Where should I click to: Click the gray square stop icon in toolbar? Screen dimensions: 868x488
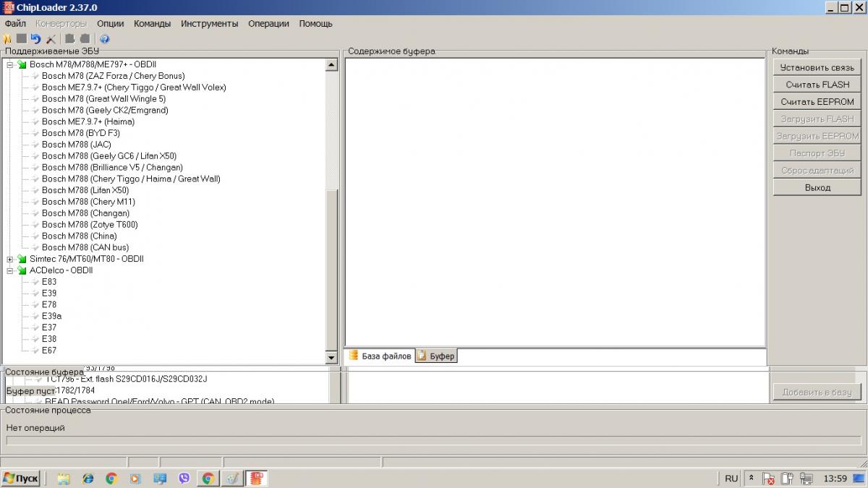click(x=21, y=39)
